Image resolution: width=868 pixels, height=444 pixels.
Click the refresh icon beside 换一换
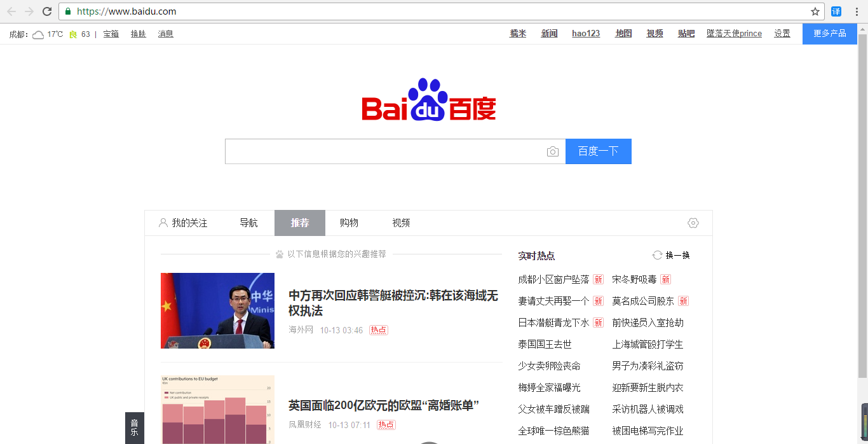point(657,255)
